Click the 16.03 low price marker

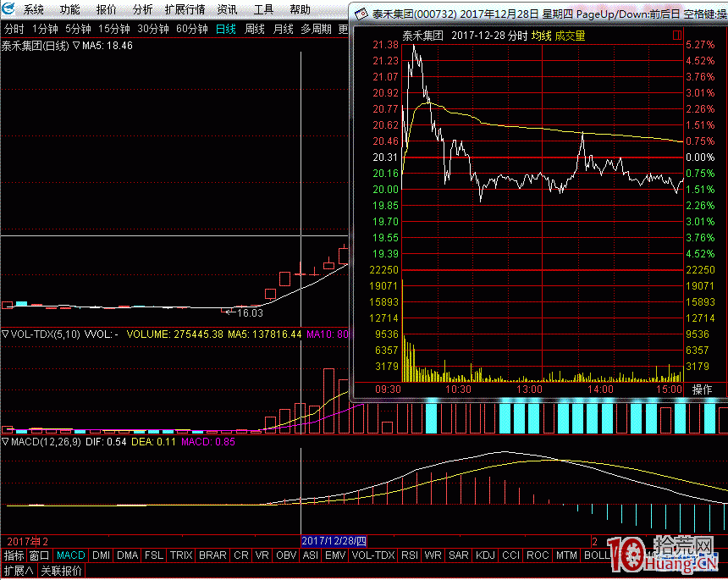(x=243, y=312)
